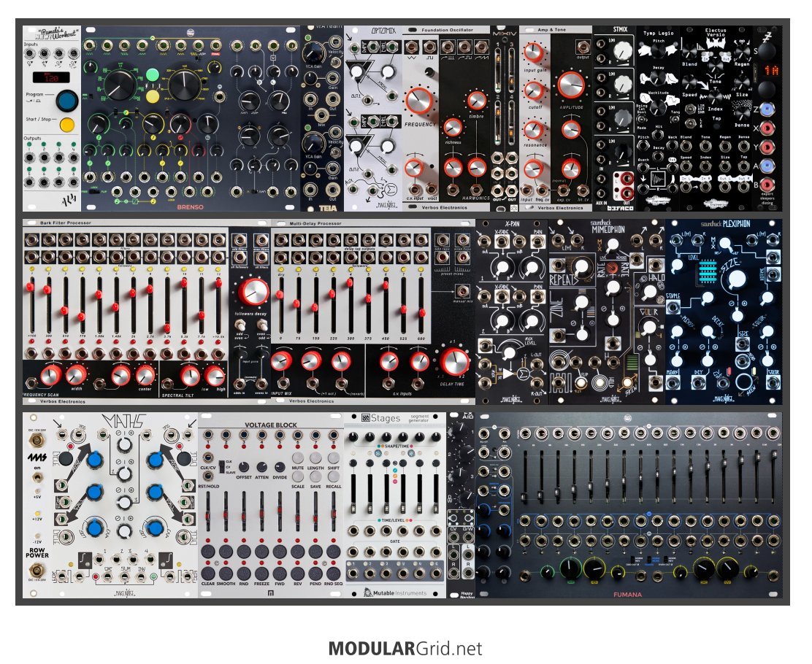Click the DELAY TIME knob on Multi-Delay Processor
The width and height of the screenshot is (812, 664).
454,360
